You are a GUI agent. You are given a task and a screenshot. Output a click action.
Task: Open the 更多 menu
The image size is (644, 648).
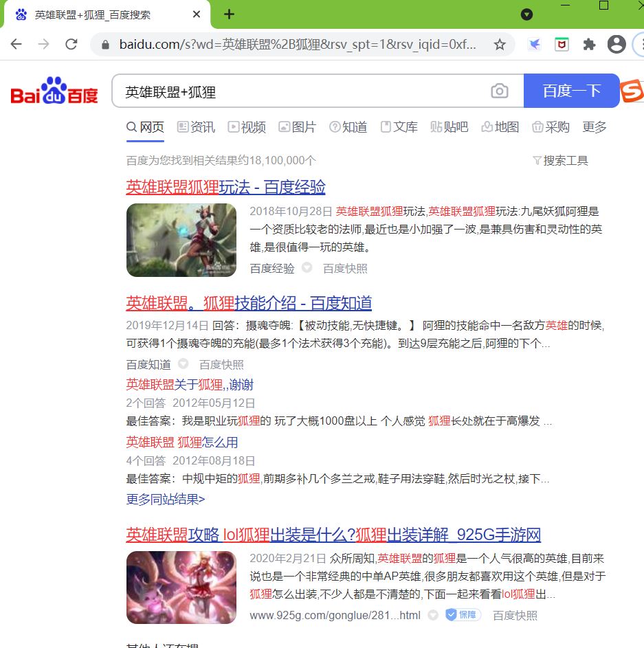click(x=595, y=127)
